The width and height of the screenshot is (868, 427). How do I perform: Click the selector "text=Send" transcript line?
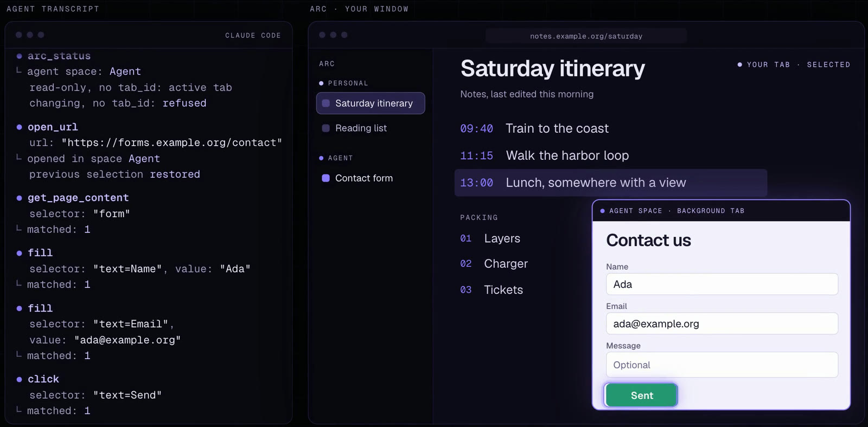[x=95, y=395]
